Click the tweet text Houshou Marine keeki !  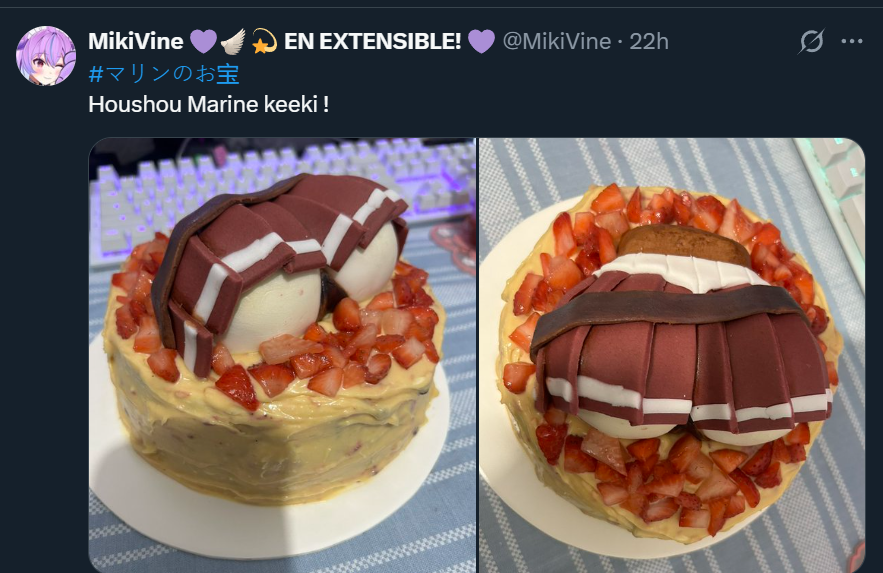point(208,104)
